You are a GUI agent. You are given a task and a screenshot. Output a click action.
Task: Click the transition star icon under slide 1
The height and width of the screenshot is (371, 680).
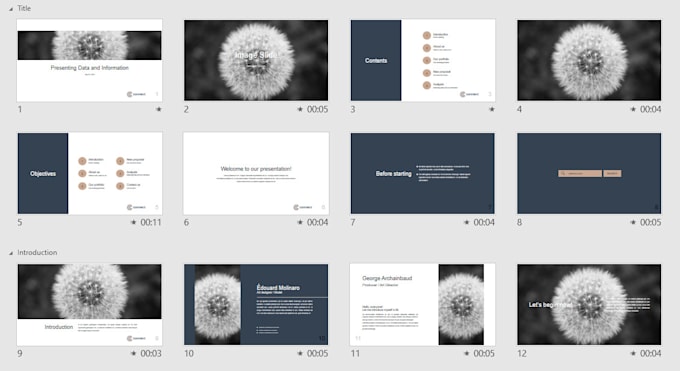[x=159, y=109]
